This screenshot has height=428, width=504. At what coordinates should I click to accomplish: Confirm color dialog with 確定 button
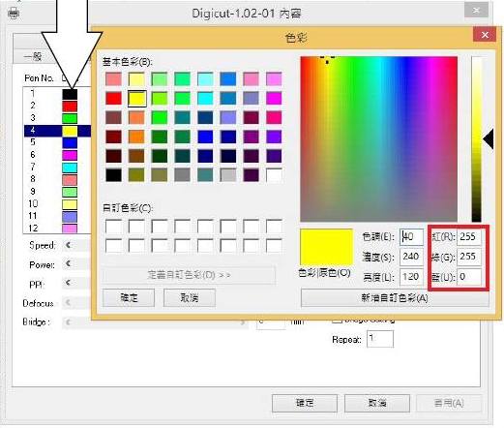click(129, 298)
